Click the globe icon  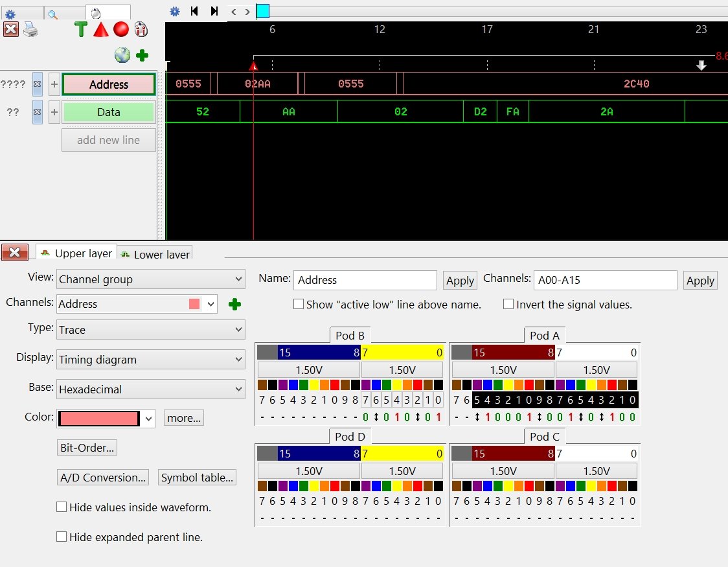pyautogui.click(x=122, y=56)
